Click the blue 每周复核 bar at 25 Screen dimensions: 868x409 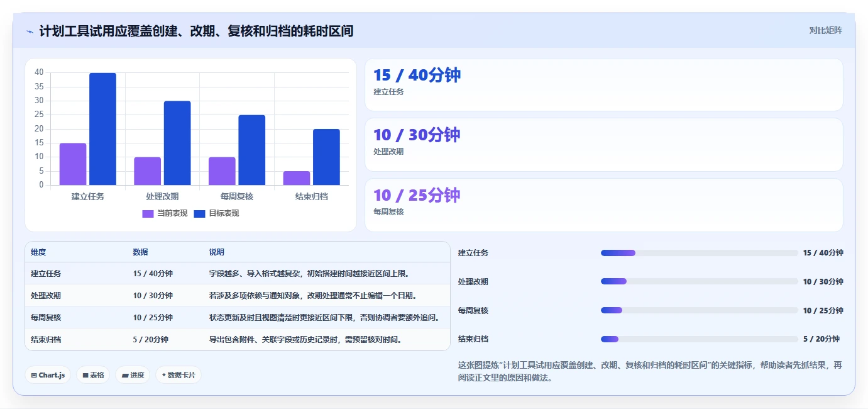coord(251,150)
